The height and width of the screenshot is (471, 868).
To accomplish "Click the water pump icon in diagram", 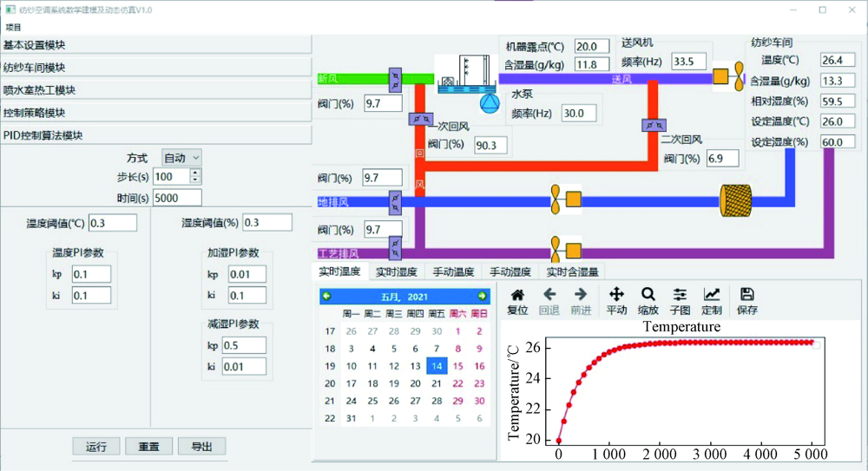I will [490, 102].
